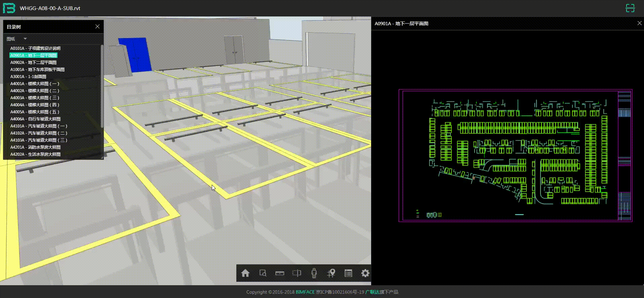The width and height of the screenshot is (644, 298).
Task: Open A4006A 自行车坡道大样图 sheet
Action: click(x=35, y=119)
